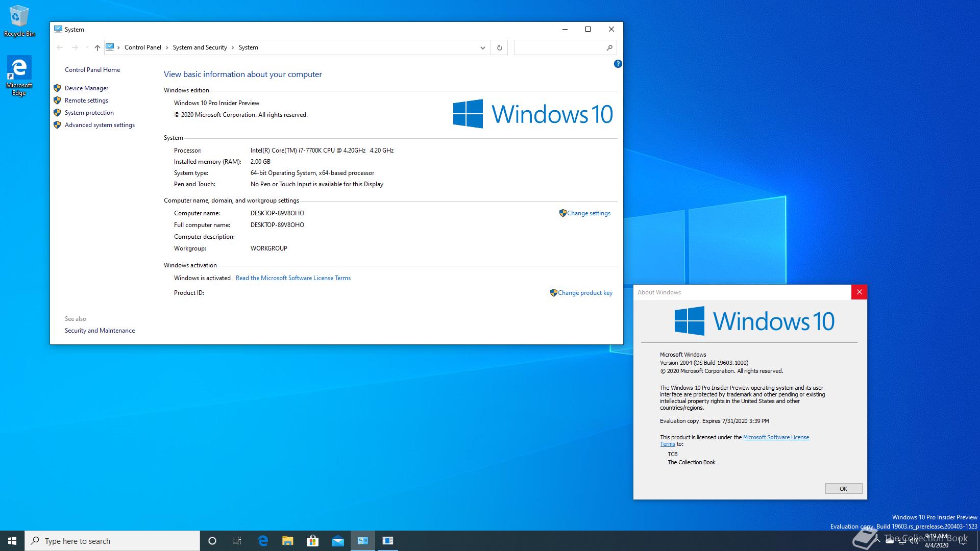Viewport: 980px width, 551px height.
Task: Open Mail from the taskbar
Action: (x=338, y=541)
